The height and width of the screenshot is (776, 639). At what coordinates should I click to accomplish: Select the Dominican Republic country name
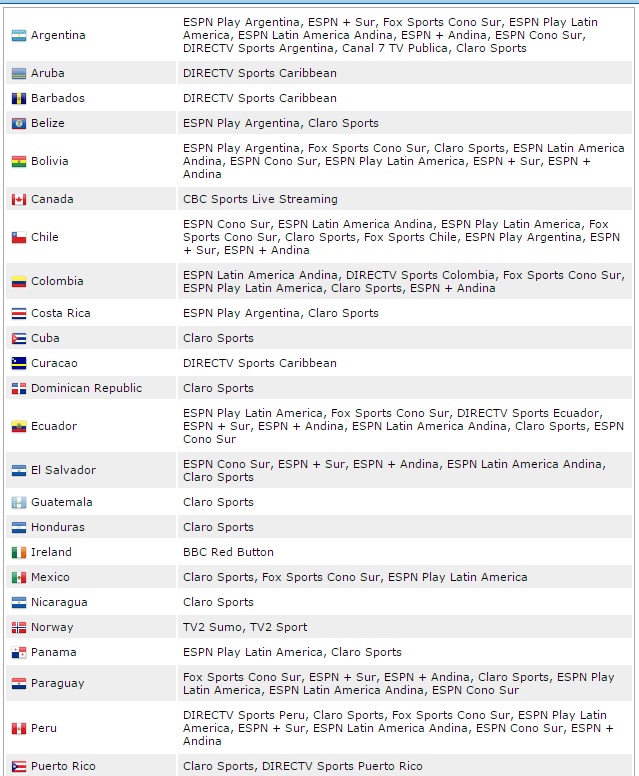coord(87,388)
